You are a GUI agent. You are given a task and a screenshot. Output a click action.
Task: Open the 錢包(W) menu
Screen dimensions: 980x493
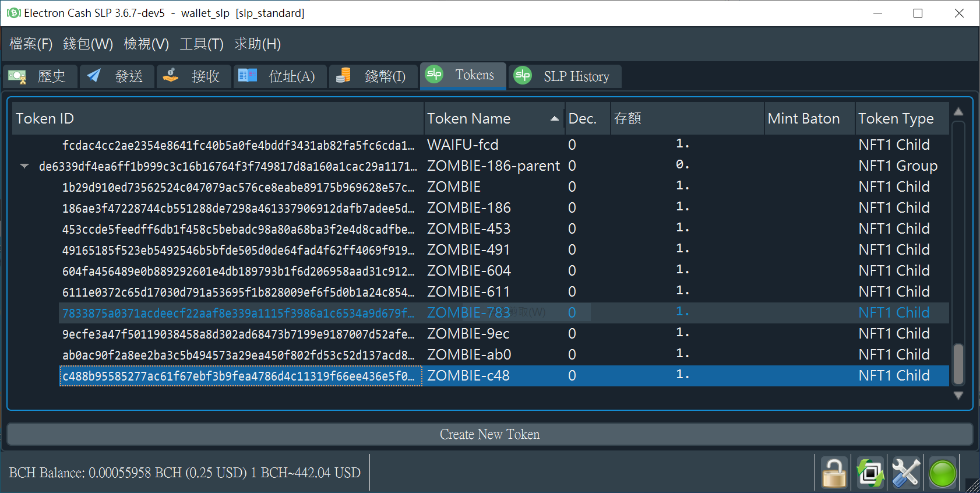(x=88, y=44)
